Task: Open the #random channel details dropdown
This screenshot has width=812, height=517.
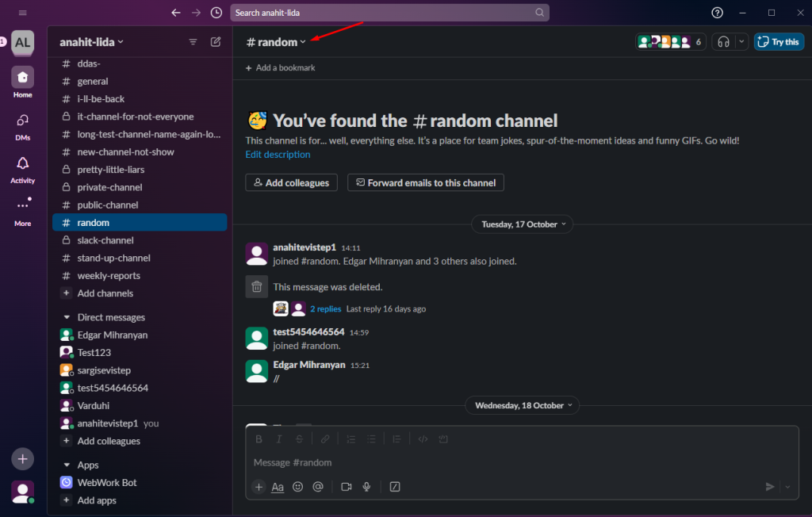Action: tap(275, 42)
